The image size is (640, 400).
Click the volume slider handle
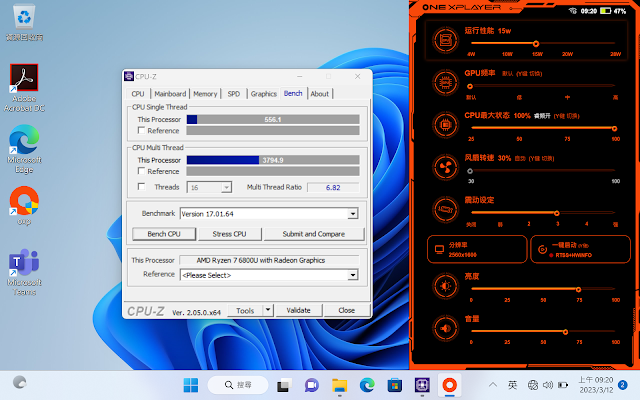[x=565, y=332]
